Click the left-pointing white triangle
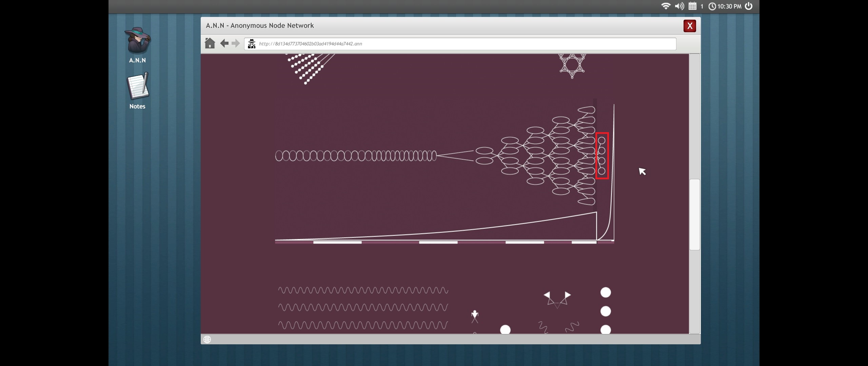The height and width of the screenshot is (366, 868). 547,295
